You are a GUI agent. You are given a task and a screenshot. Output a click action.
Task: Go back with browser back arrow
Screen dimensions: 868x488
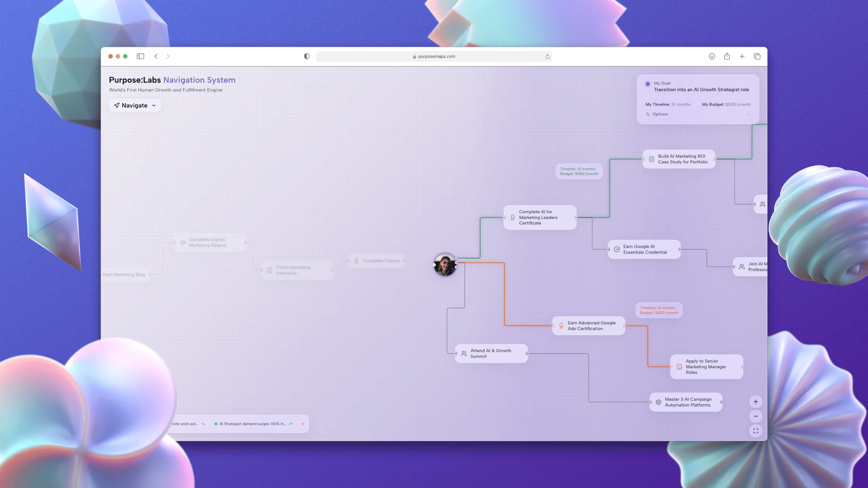[156, 56]
